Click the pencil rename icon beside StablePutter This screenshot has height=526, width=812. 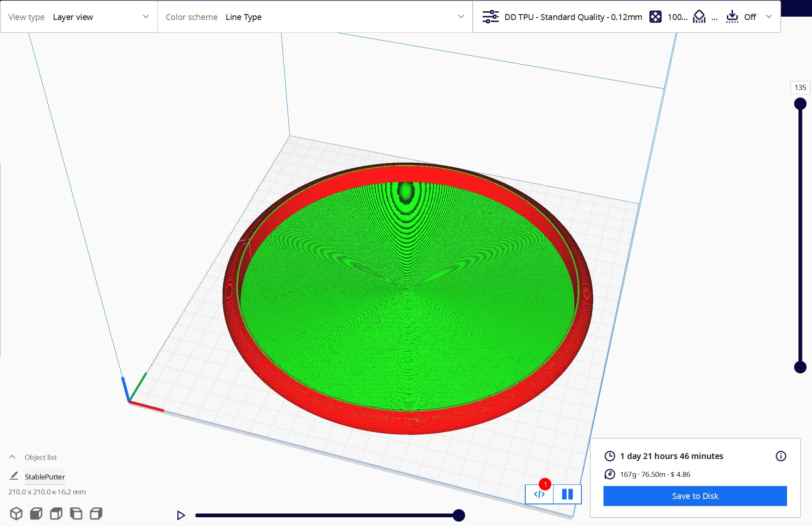point(14,476)
